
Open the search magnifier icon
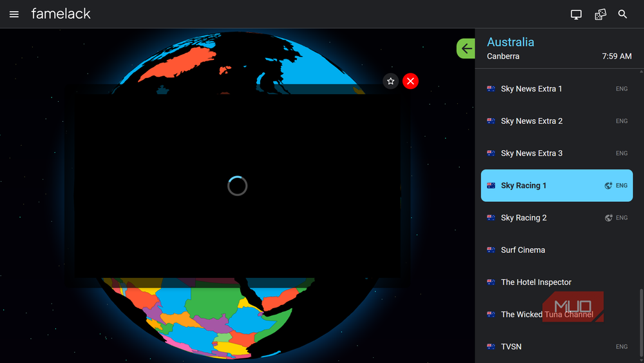623,14
